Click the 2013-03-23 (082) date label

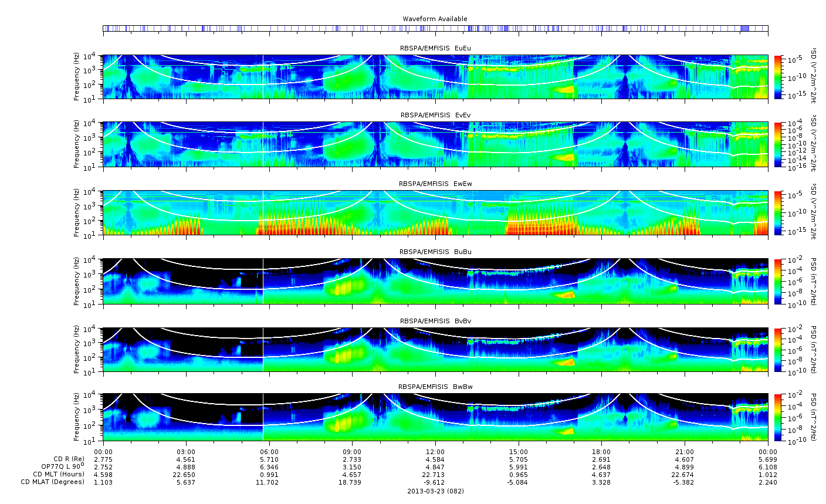pyautogui.click(x=435, y=491)
